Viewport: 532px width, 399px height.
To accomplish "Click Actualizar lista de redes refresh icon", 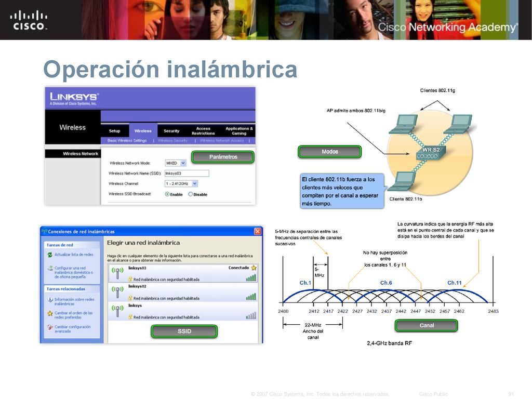I will click(50, 255).
